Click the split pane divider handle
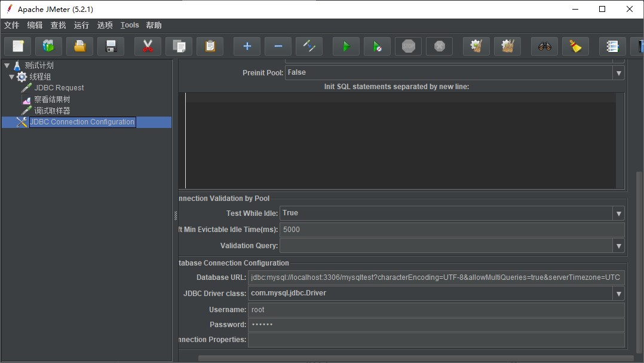The image size is (644, 363). 176,215
